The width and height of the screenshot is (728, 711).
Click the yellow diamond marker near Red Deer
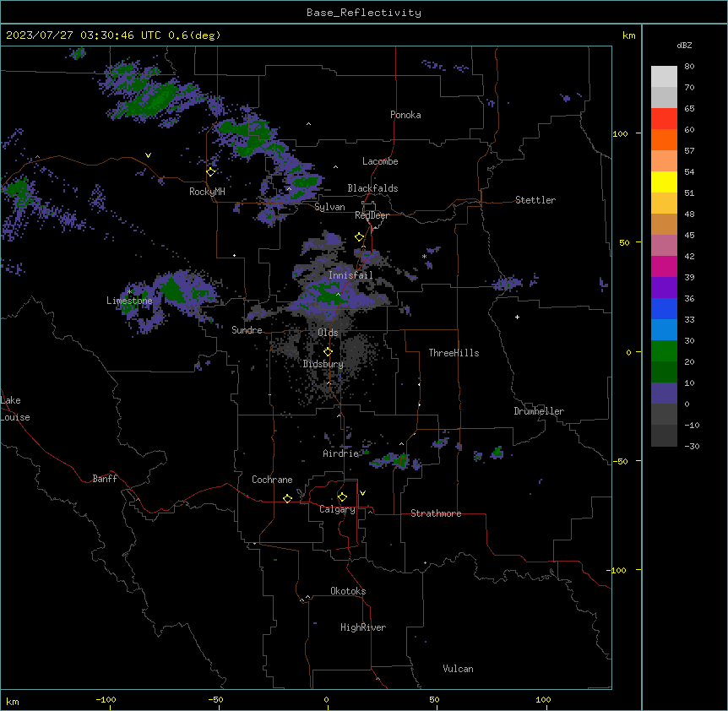tap(360, 237)
